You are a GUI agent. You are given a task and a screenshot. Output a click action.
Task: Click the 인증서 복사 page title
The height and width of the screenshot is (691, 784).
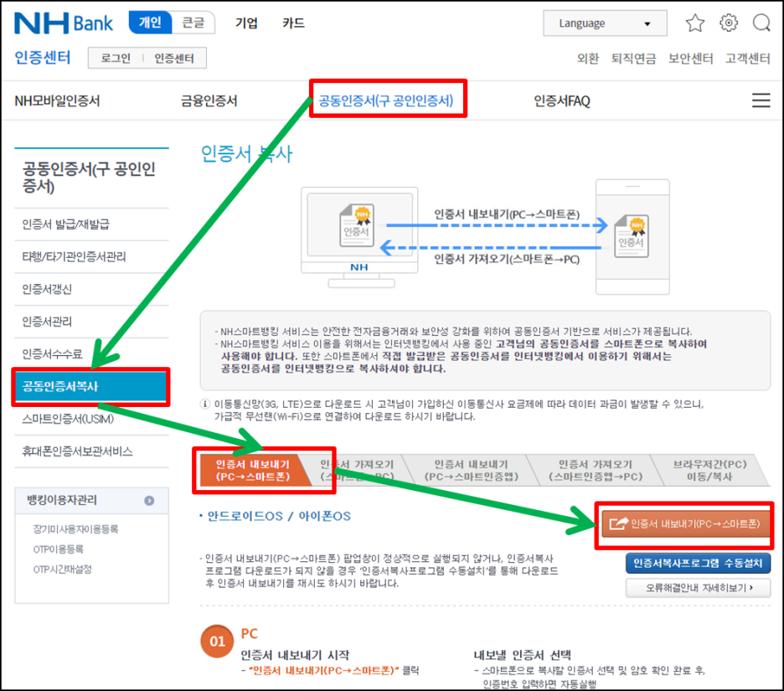(246, 153)
